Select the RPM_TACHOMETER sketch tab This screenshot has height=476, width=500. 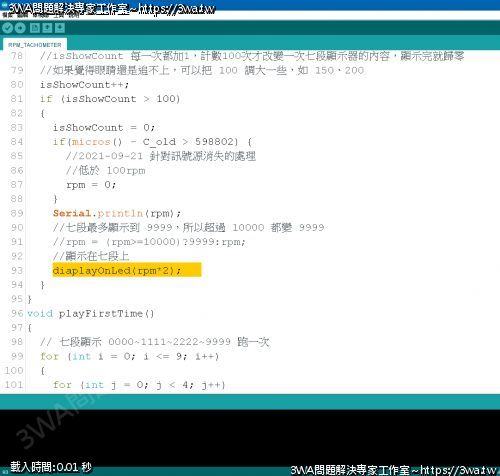coord(35,45)
